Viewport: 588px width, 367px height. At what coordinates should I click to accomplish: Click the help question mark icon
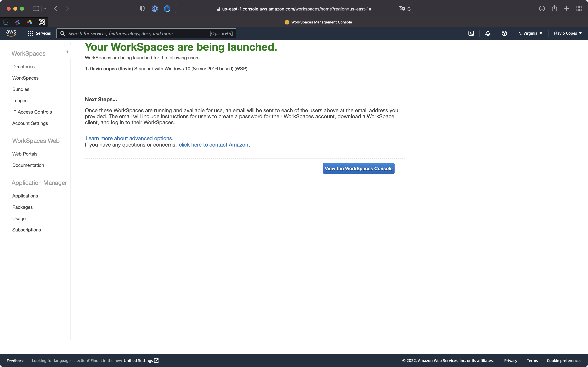point(504,33)
